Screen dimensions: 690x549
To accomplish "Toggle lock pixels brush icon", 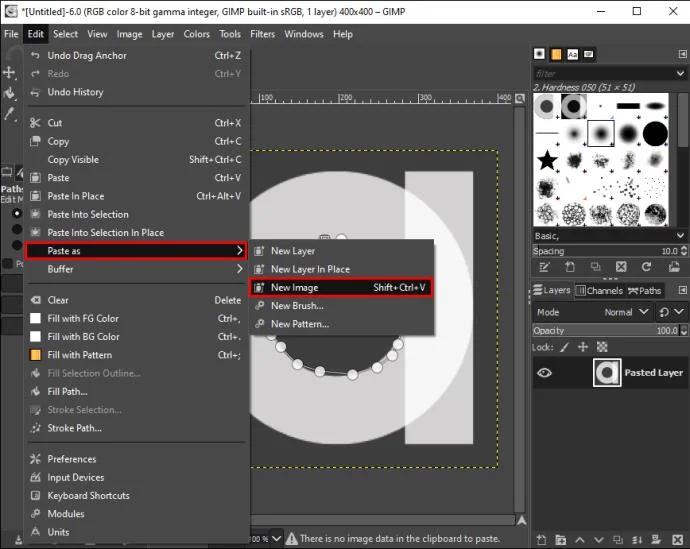I will [565, 348].
